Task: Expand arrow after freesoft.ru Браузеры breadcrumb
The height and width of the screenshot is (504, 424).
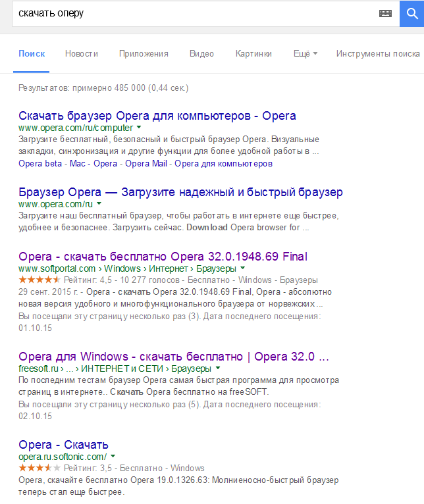Action: pos(218,368)
